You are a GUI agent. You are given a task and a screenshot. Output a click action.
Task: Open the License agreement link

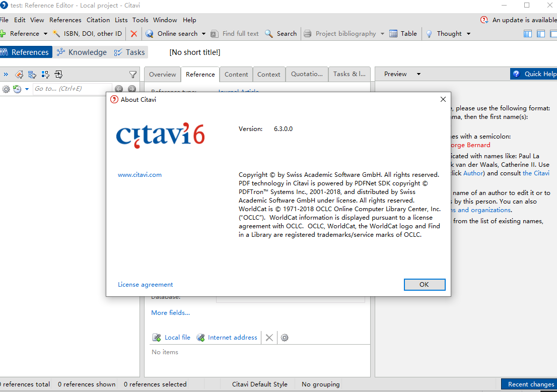click(x=145, y=285)
